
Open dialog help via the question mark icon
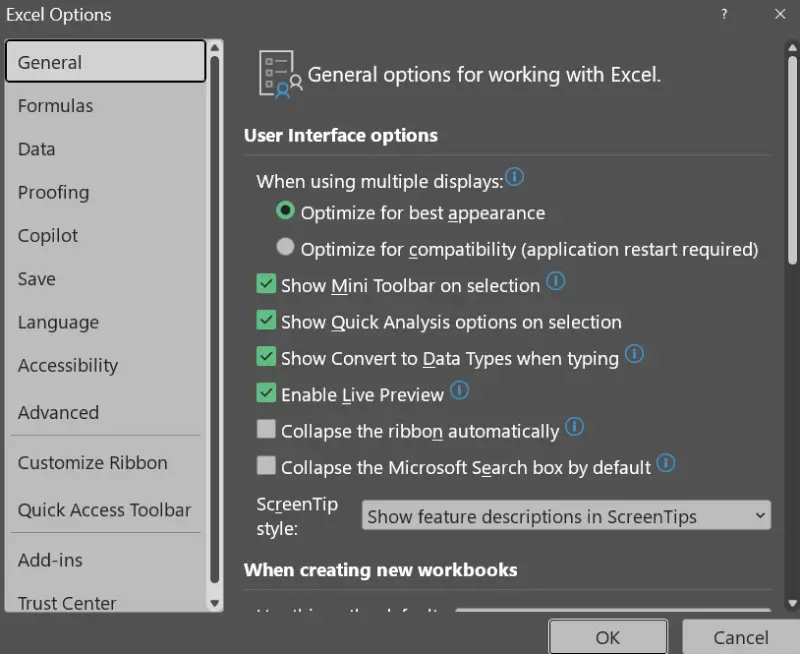click(x=723, y=14)
